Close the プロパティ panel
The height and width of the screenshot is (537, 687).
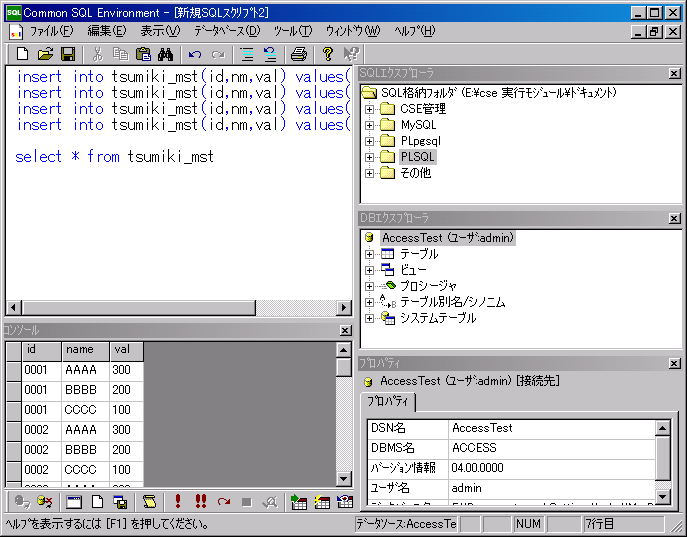[x=674, y=363]
